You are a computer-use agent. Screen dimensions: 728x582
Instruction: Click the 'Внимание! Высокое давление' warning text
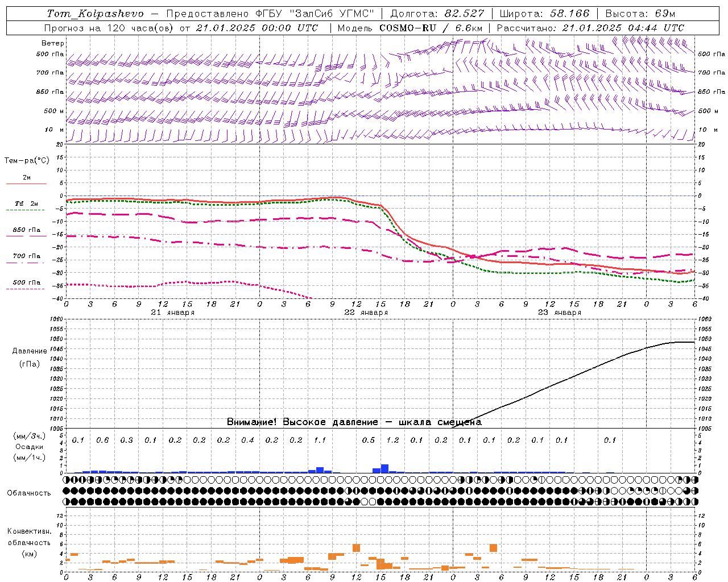[302, 422]
